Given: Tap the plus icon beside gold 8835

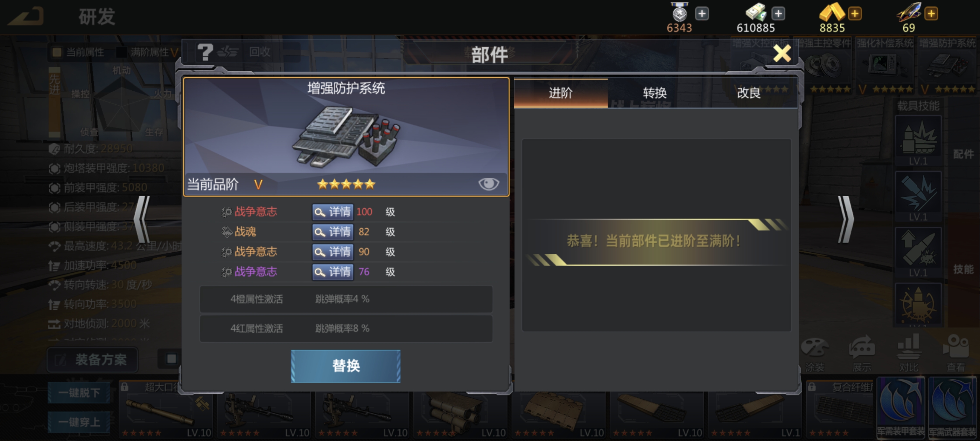Looking at the screenshot, I should click(x=855, y=14).
